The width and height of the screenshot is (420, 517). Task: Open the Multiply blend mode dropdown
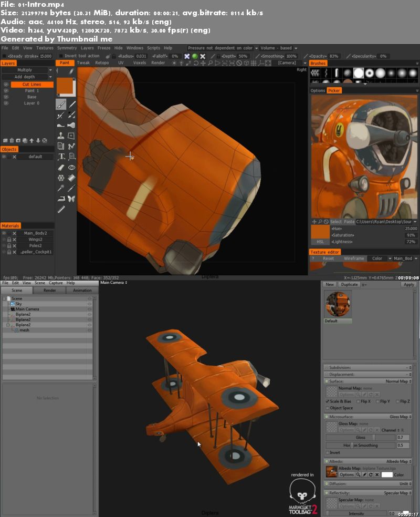pyautogui.click(x=27, y=70)
